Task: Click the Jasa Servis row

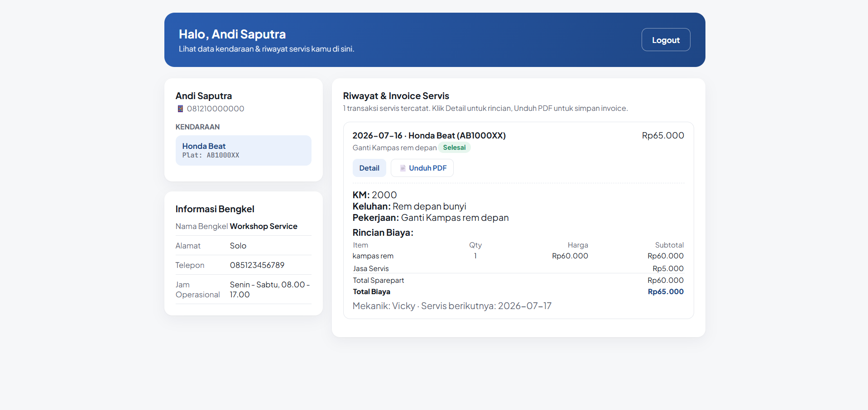Action: [x=518, y=268]
